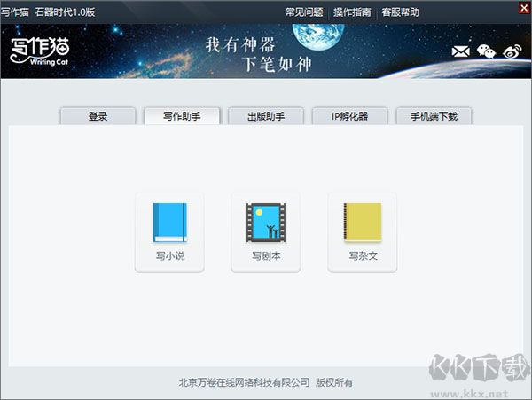
Task: Switch to the 登录 tab
Action: click(x=98, y=116)
